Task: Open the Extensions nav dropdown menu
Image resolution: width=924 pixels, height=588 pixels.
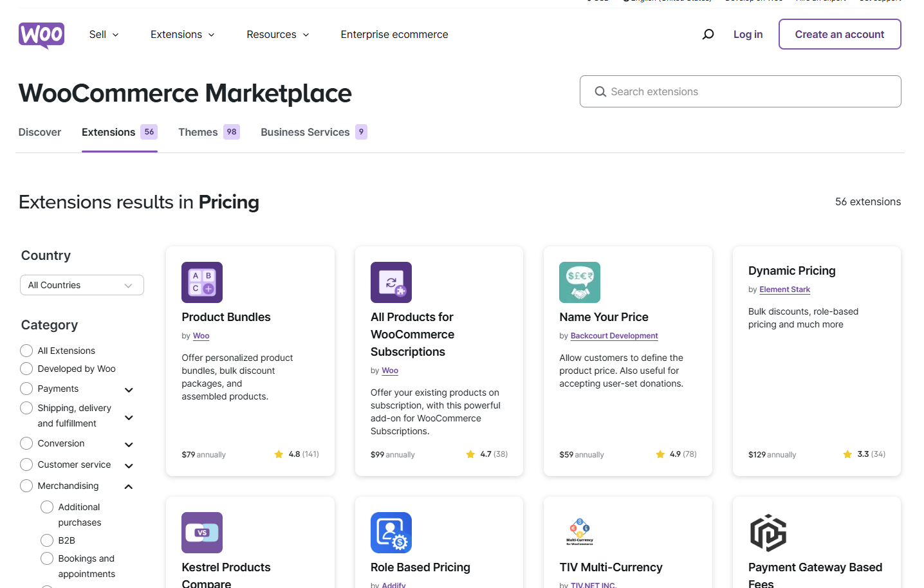Action: coord(183,34)
